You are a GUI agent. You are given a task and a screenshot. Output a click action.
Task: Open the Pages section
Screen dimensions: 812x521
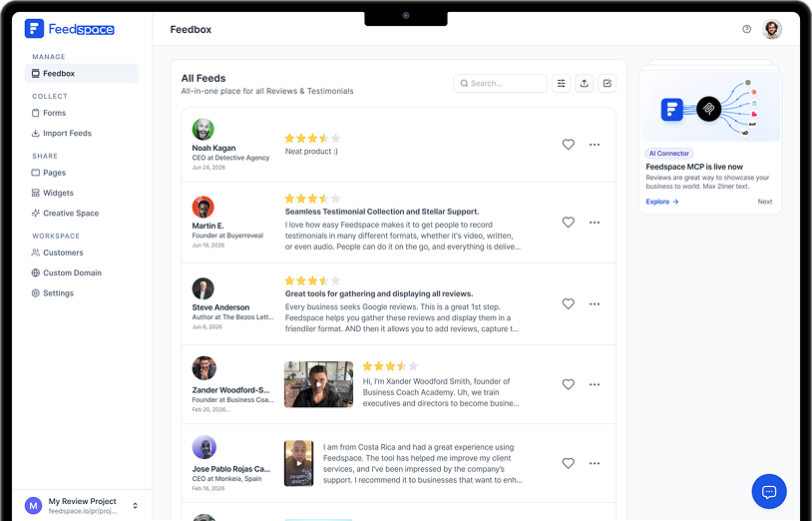tap(49, 173)
